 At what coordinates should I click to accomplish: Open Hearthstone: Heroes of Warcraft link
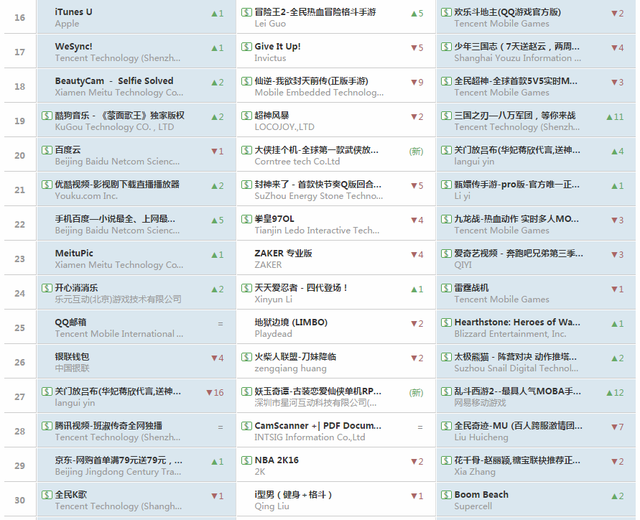[x=517, y=322]
